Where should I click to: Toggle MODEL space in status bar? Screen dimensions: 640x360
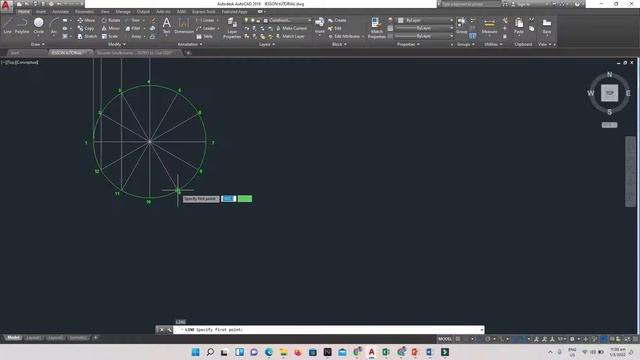tap(444, 339)
